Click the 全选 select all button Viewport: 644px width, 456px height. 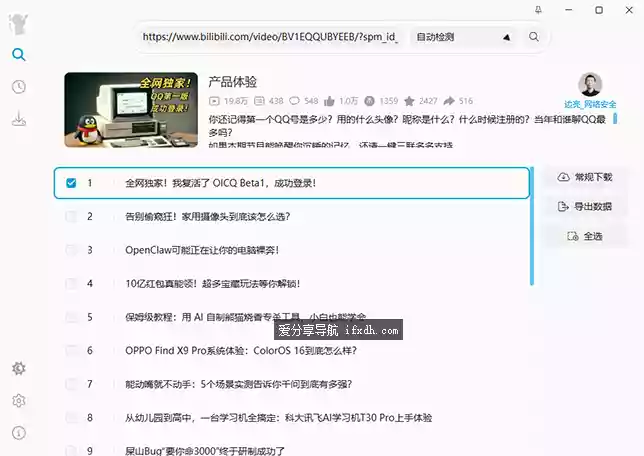pyautogui.click(x=585, y=236)
